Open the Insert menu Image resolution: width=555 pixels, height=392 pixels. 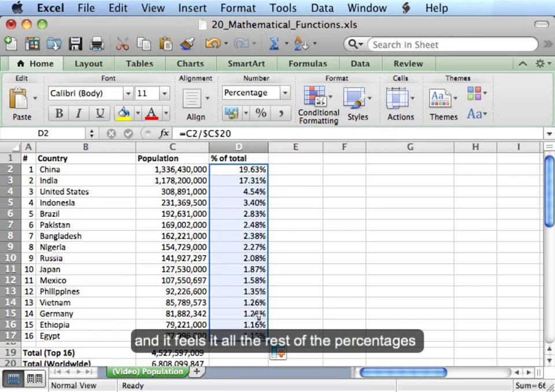coord(192,8)
